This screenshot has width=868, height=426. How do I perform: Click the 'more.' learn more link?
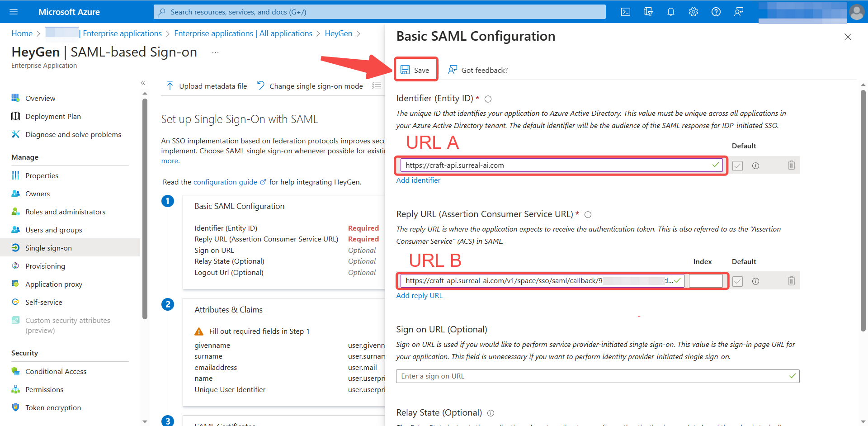click(170, 161)
